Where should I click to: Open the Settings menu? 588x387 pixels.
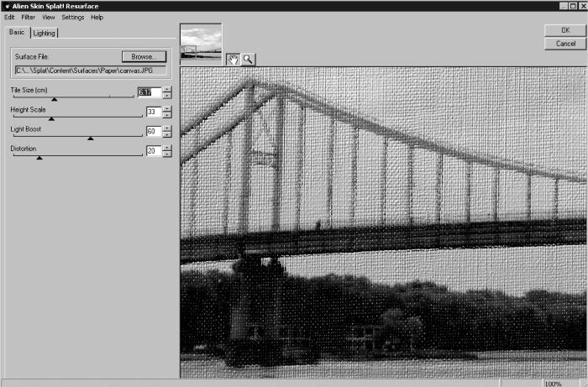(x=73, y=18)
